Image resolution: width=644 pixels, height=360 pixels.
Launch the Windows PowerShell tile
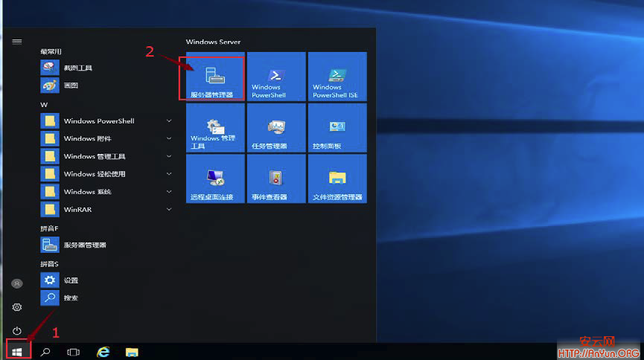point(276,77)
